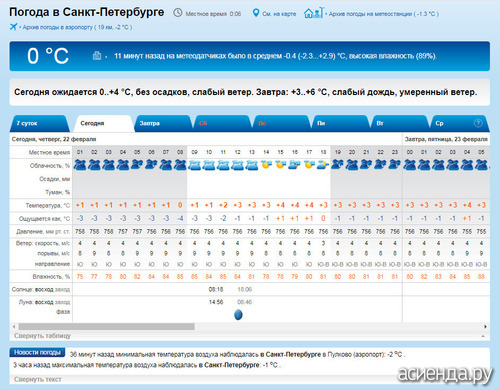Collapse the table via Свернуть таблицу

coord(42,336)
